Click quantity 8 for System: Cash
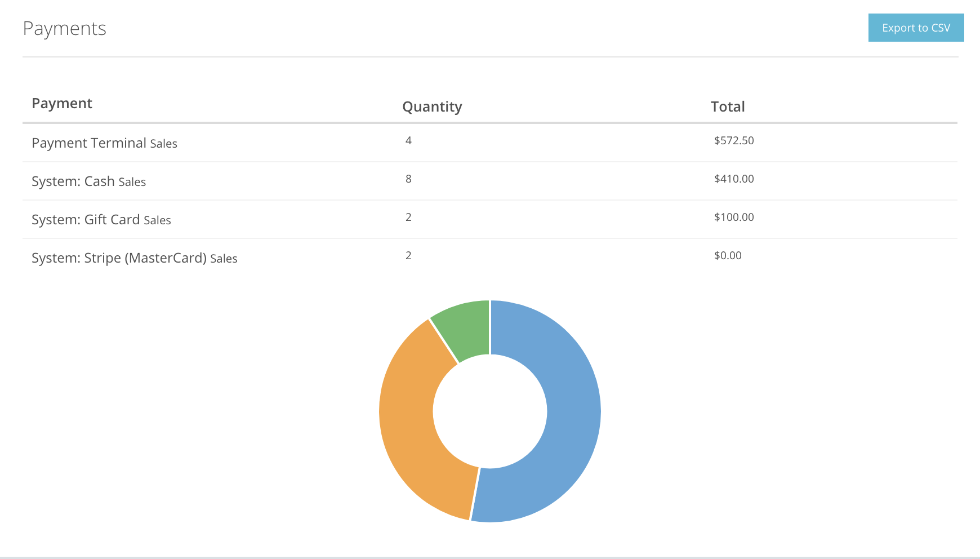The image size is (980, 559). pyautogui.click(x=408, y=179)
